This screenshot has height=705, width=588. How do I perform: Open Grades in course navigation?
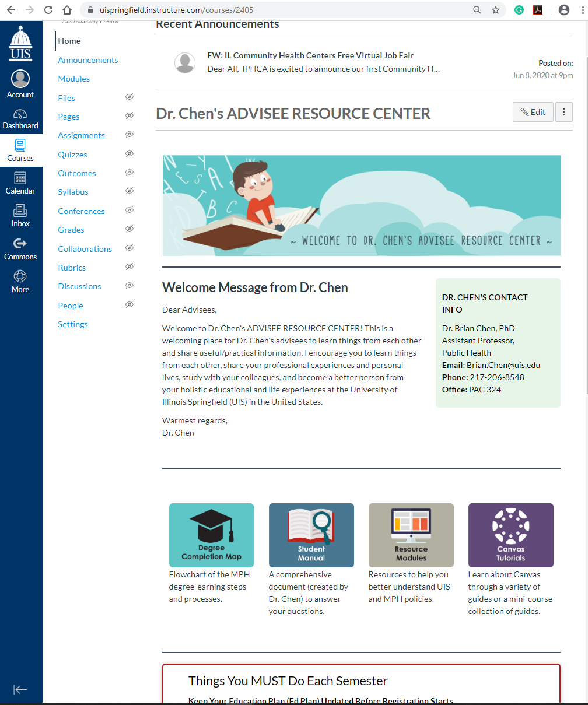(x=71, y=230)
